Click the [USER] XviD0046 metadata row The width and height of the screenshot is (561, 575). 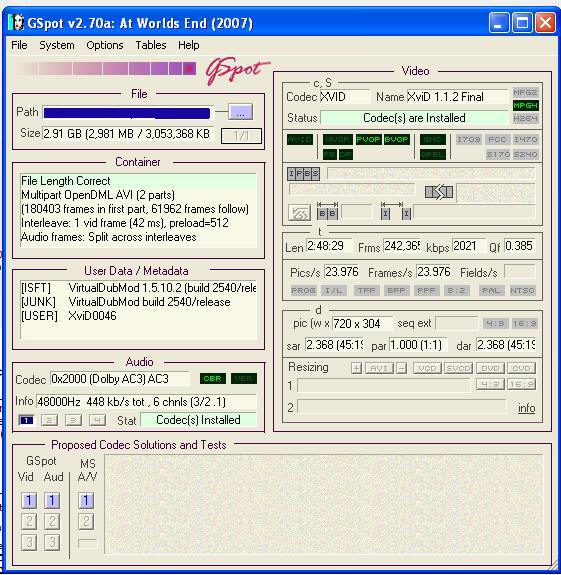(69, 316)
